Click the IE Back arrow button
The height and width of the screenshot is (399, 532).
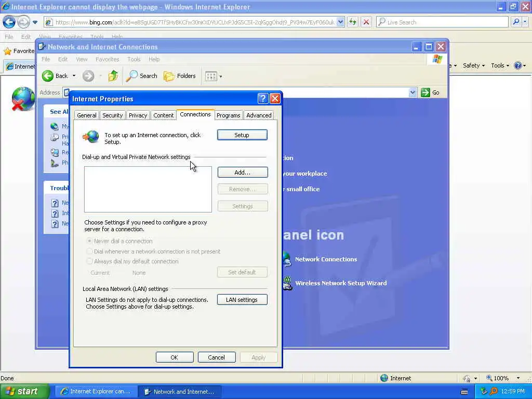tap(9, 22)
